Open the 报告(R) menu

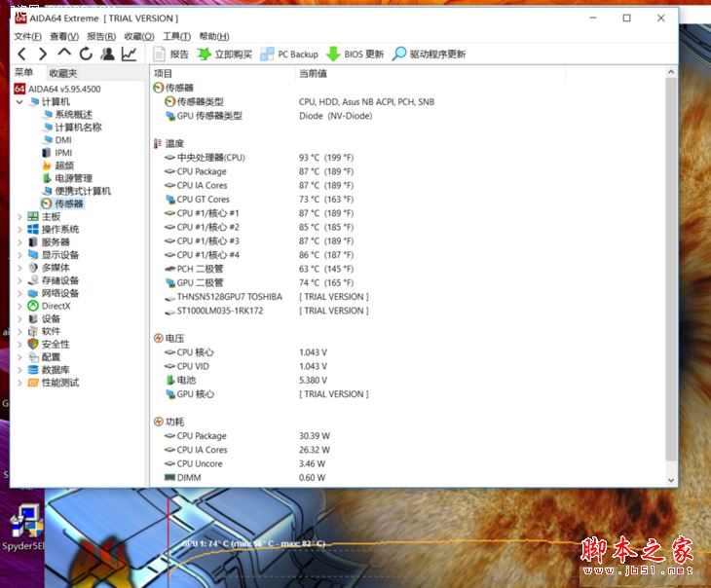point(101,36)
